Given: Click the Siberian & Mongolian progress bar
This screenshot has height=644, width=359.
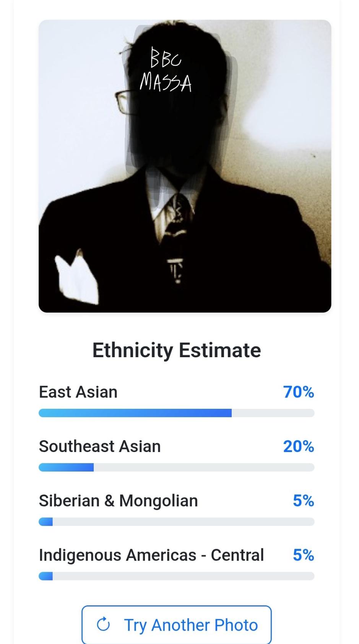Looking at the screenshot, I should 176,522.
